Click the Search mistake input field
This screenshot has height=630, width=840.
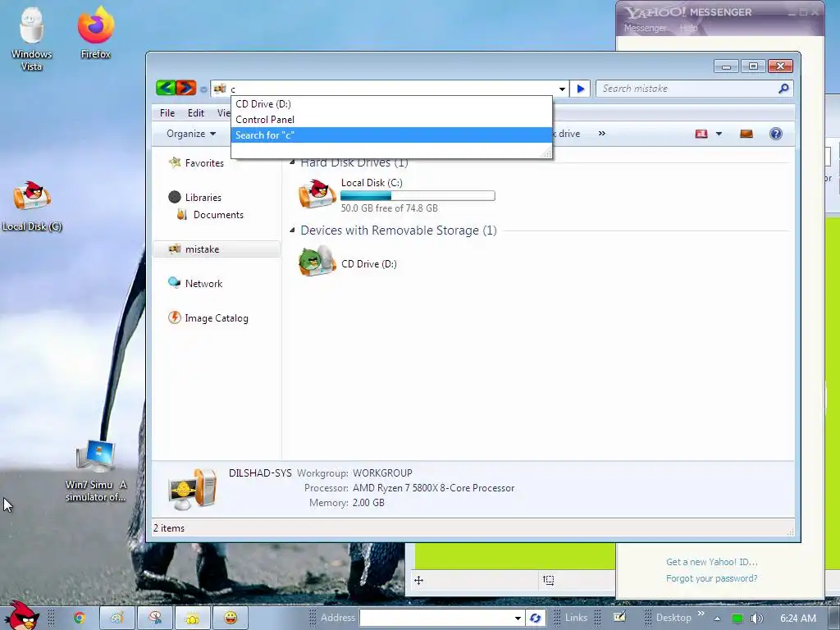tap(688, 89)
